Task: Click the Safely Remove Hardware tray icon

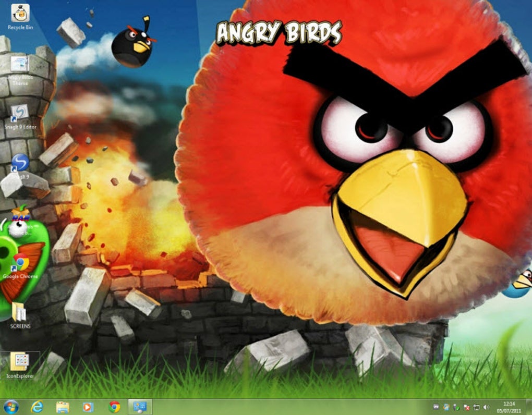Action: [456, 407]
